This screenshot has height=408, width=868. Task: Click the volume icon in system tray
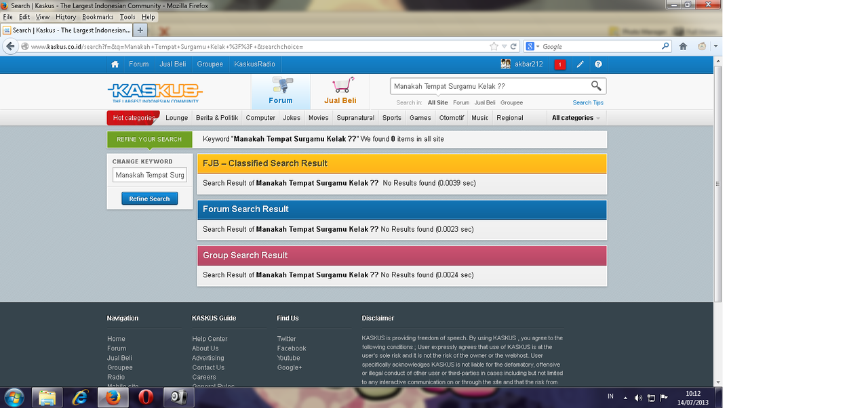[x=638, y=398]
